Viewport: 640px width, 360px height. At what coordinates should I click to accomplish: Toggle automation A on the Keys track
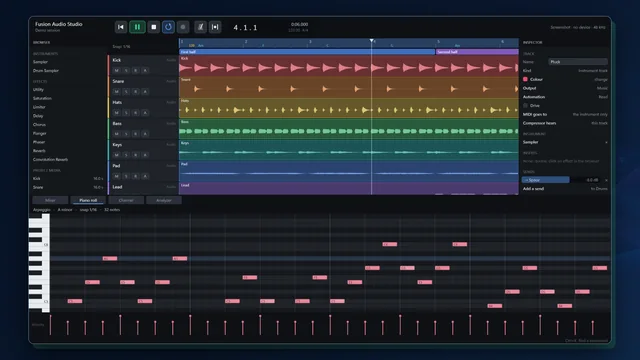(x=145, y=155)
